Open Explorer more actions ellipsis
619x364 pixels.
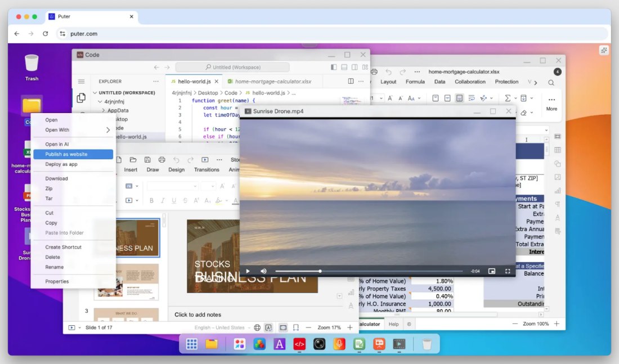point(156,82)
